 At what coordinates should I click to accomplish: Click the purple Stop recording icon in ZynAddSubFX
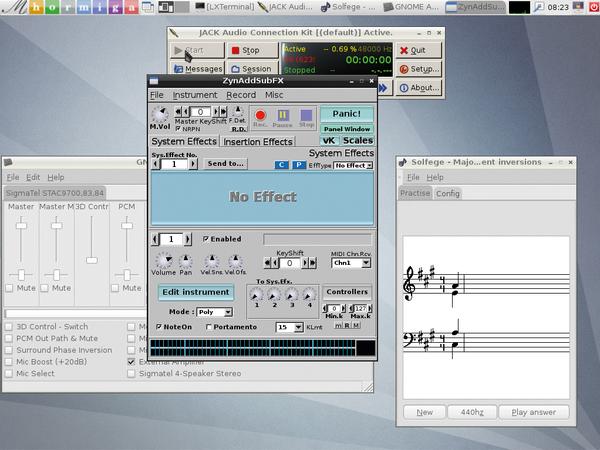pyautogui.click(x=306, y=116)
